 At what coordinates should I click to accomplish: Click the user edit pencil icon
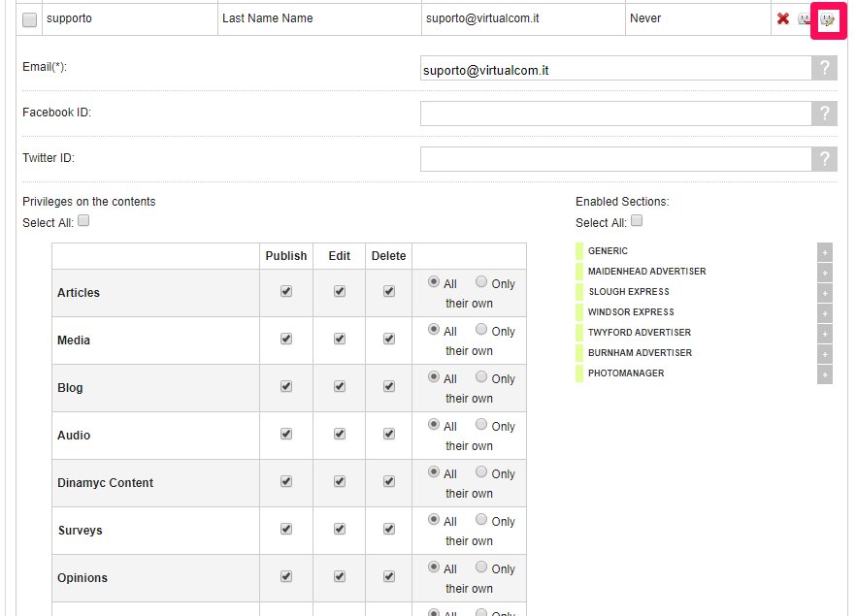[x=828, y=19]
